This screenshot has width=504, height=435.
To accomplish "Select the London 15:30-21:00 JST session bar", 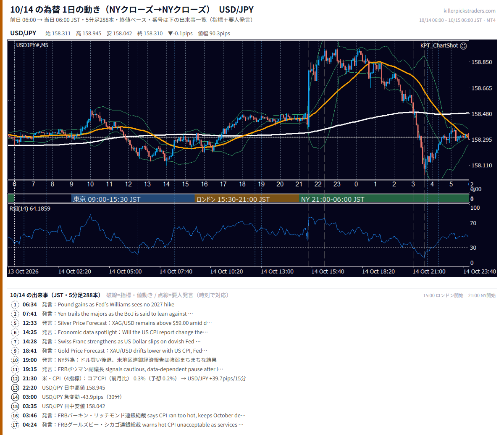I will (247, 199).
